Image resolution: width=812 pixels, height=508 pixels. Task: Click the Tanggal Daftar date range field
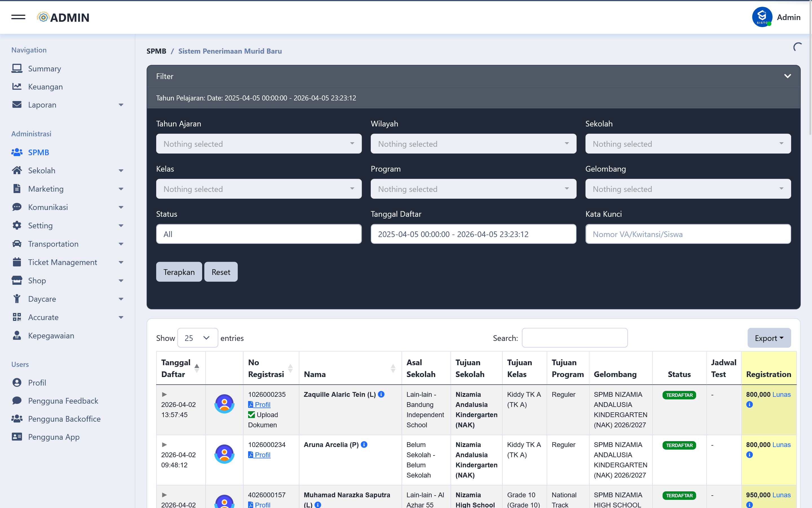pos(473,234)
